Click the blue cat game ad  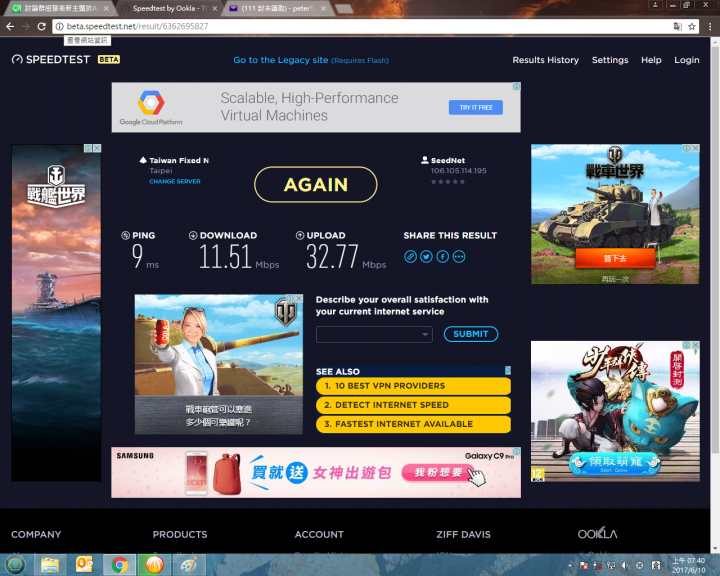615,411
